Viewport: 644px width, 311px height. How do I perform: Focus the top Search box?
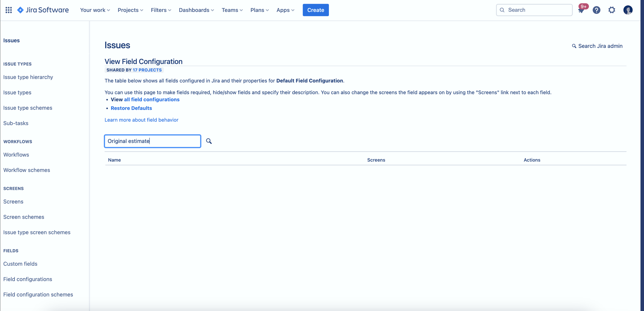(x=534, y=10)
